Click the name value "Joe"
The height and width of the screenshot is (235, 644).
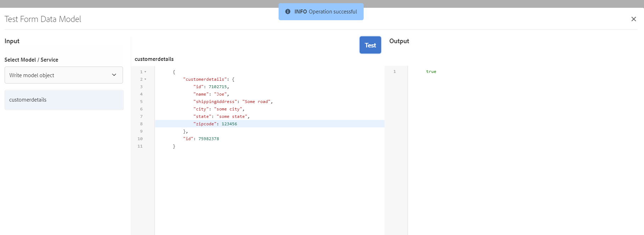click(x=220, y=94)
